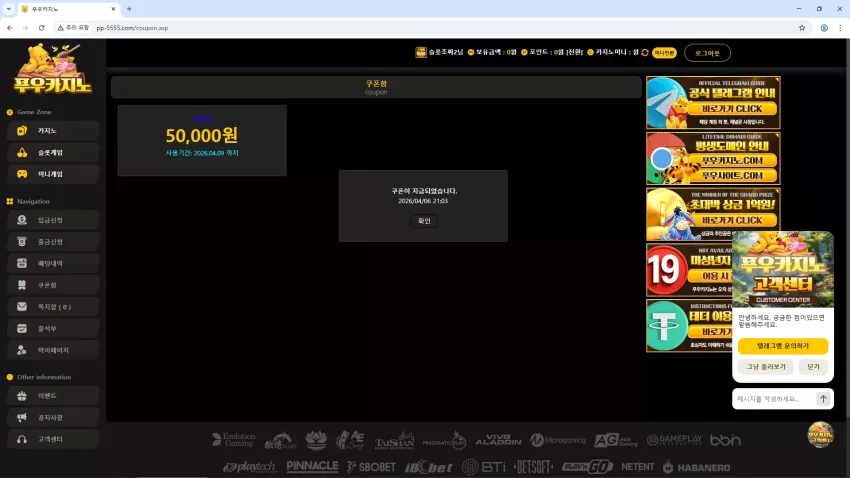Open the 초대박 상금 1억원 banner
The height and width of the screenshot is (478, 850).
(713, 214)
